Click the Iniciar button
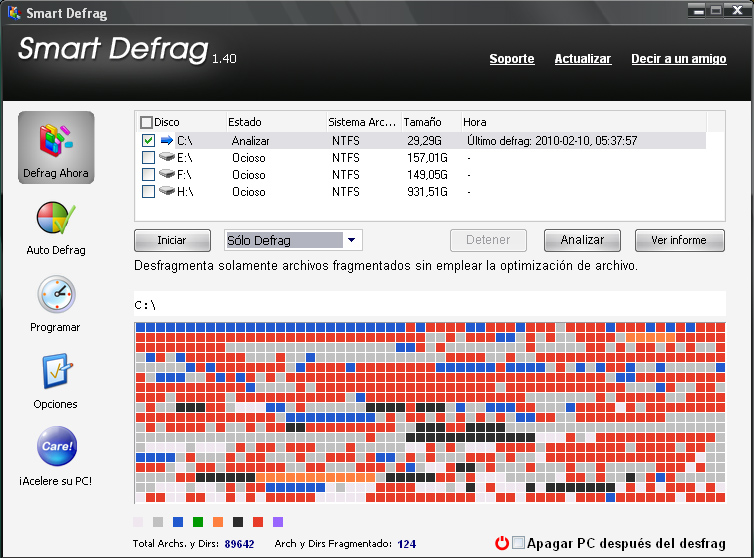 172,240
